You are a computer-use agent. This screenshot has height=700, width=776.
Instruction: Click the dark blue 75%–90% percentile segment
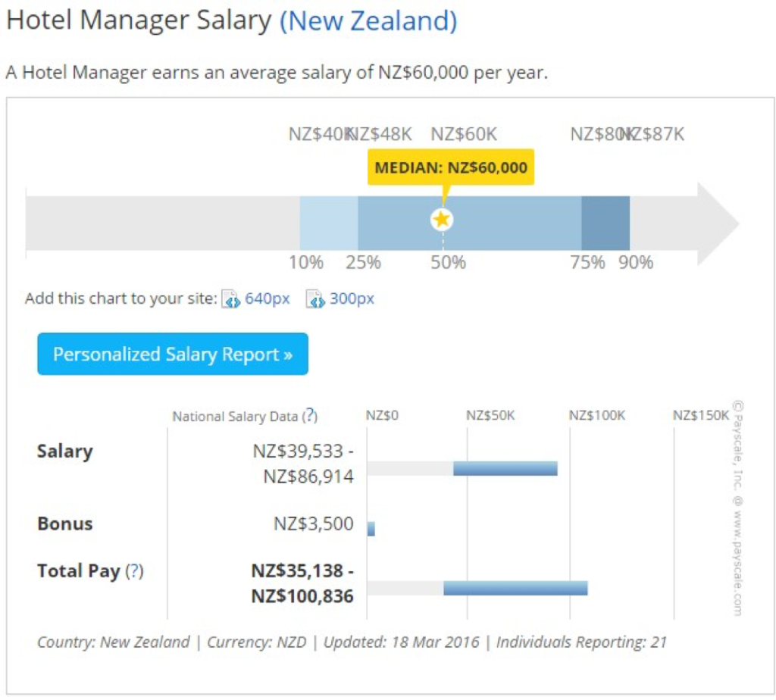pyautogui.click(x=605, y=223)
